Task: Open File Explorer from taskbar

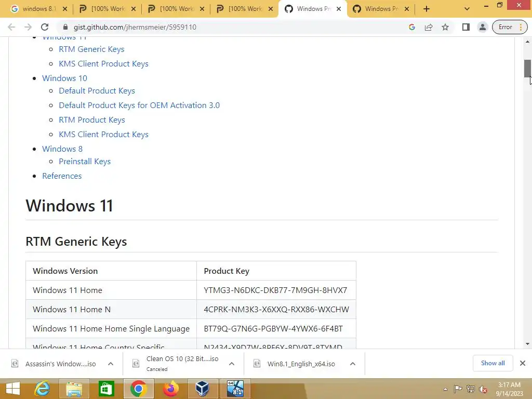Action: 74,389
